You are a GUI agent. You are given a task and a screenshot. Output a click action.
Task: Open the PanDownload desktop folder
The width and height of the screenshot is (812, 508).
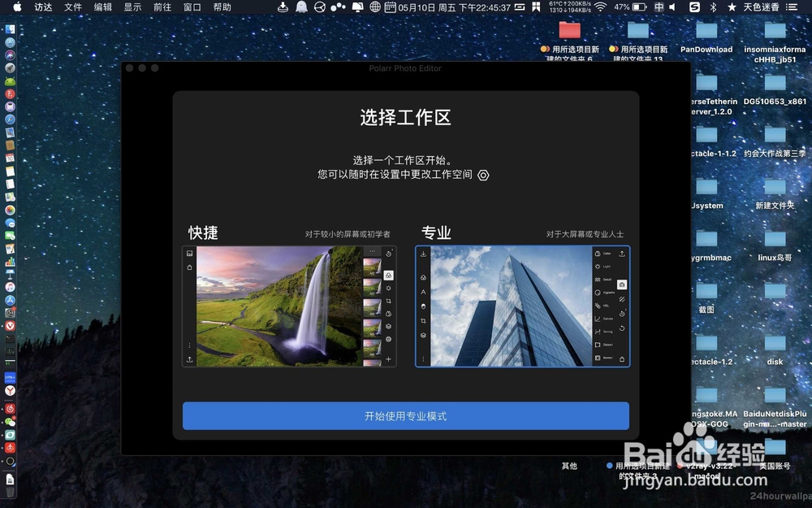tap(706, 37)
